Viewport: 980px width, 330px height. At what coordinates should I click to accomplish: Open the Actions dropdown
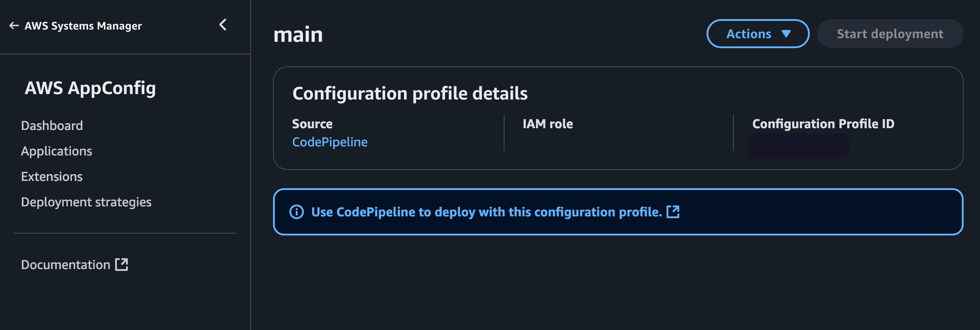[758, 34]
